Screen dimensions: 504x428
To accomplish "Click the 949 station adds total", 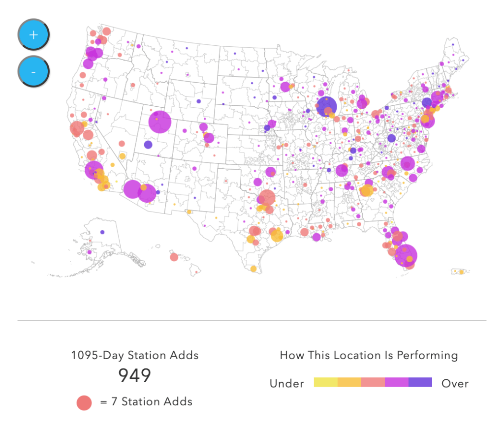I will click(134, 376).
